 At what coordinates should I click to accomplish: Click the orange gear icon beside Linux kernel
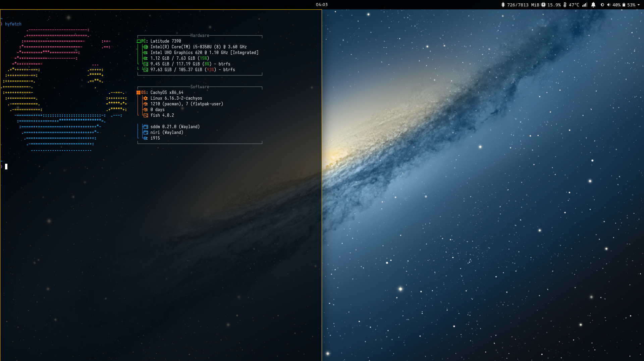146,98
